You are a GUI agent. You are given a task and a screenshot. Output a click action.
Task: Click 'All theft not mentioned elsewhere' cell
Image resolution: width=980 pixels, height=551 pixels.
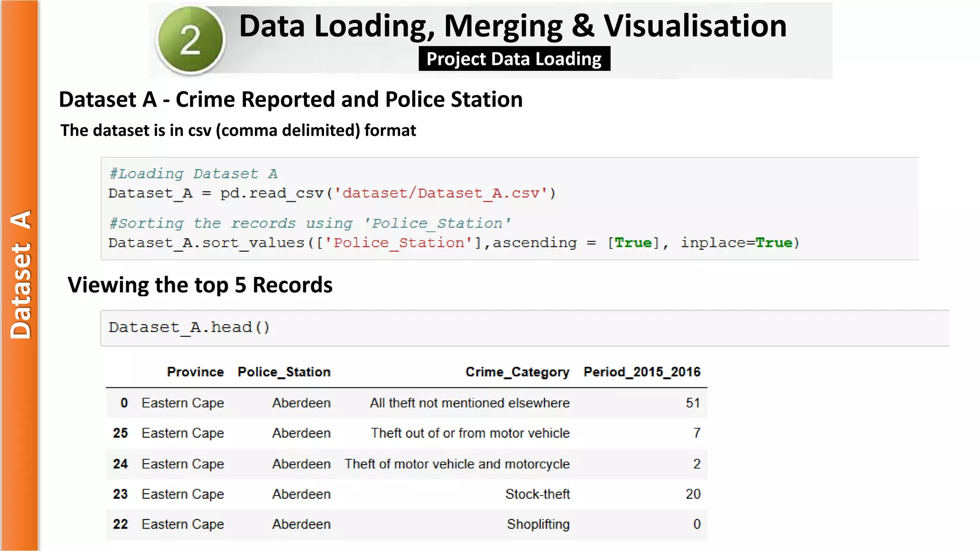(469, 403)
